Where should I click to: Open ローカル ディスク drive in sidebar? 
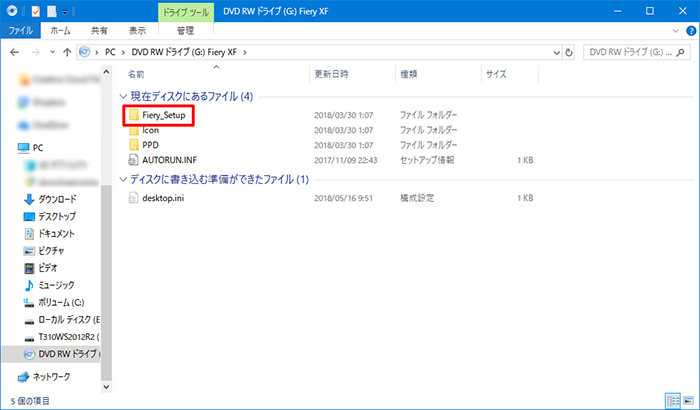pos(61,320)
